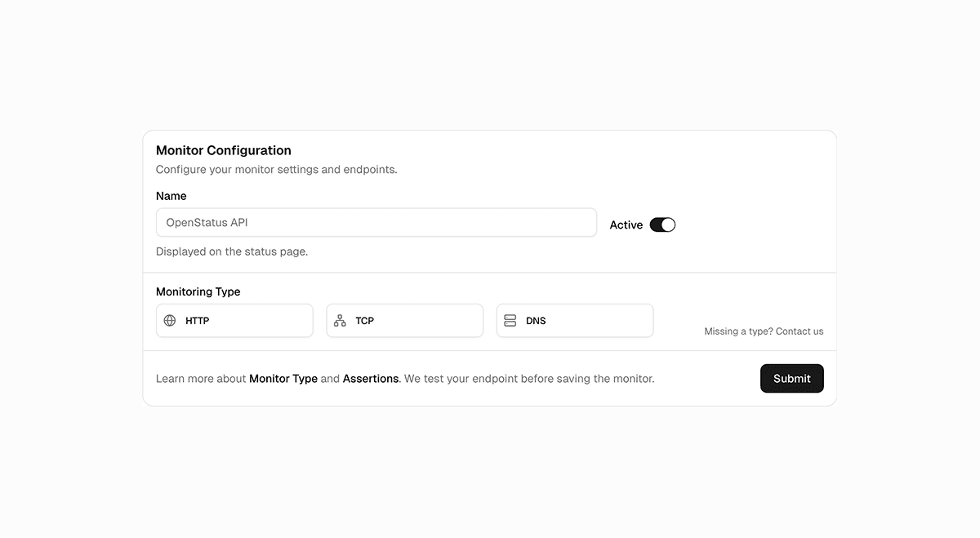This screenshot has height=538, width=980.
Task: Click the server stack icon on the DNS option
Action: pyautogui.click(x=510, y=320)
